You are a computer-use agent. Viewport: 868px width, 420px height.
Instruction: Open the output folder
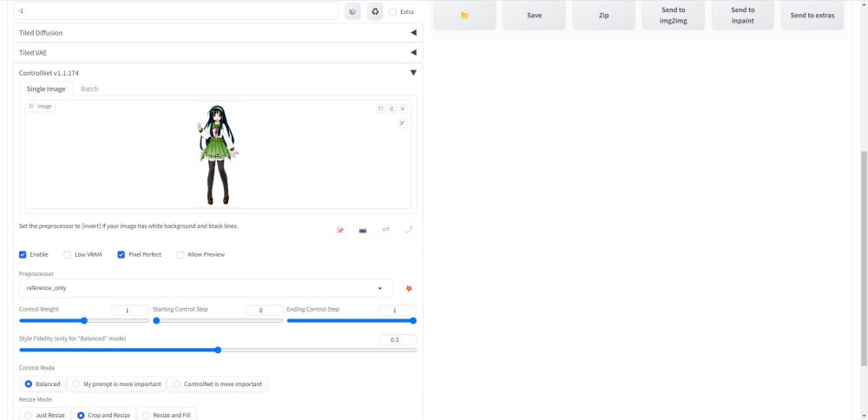[464, 16]
